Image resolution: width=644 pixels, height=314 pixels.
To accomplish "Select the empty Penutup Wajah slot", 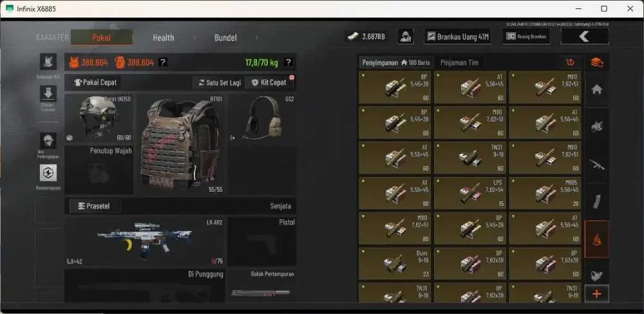I will [99, 170].
